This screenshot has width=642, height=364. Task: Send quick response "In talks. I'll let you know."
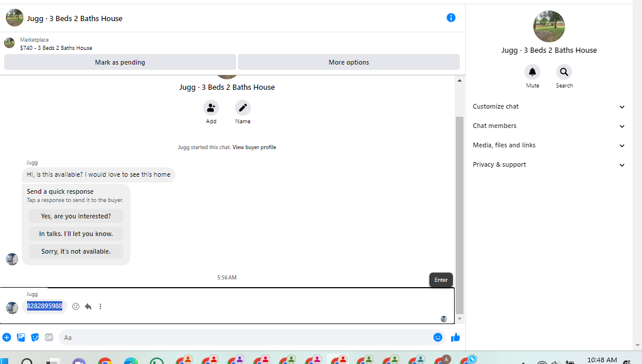click(76, 234)
